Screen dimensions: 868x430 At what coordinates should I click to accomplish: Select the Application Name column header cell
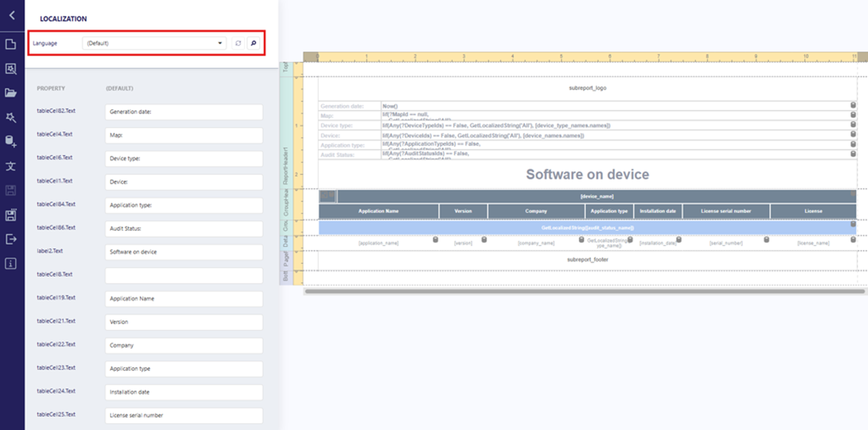tap(378, 211)
